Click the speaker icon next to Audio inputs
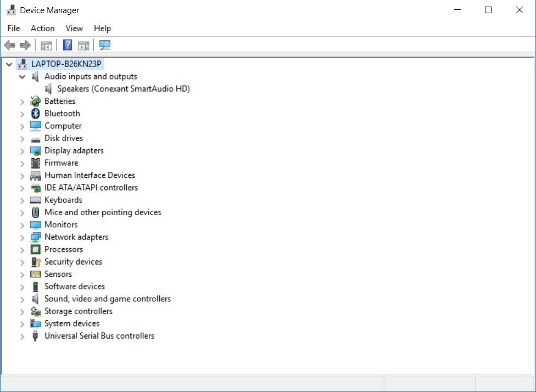The height and width of the screenshot is (392, 536). tap(34, 76)
